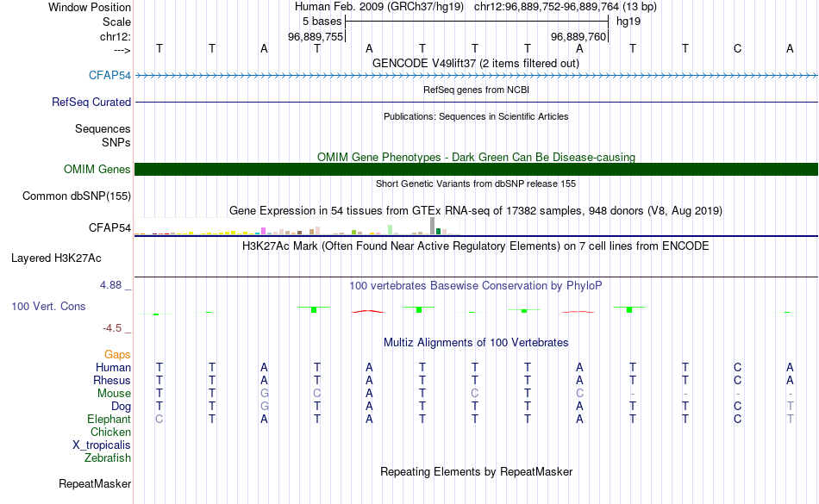Click the 4.88 PhyloP maximum value
This screenshot has height=504, width=819.
tap(110, 285)
